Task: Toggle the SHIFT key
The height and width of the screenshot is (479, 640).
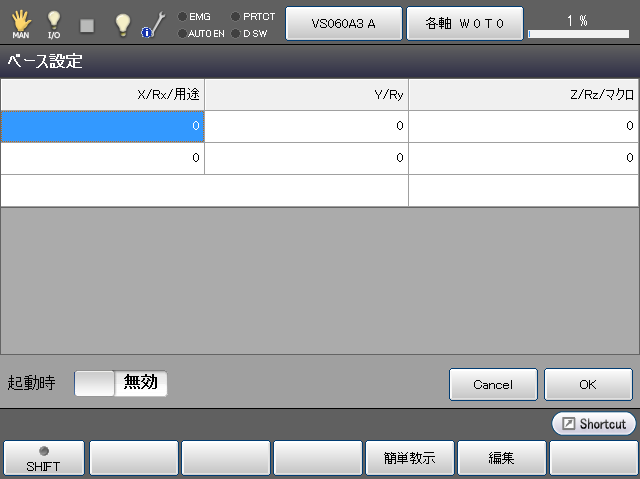Action: tap(43, 458)
